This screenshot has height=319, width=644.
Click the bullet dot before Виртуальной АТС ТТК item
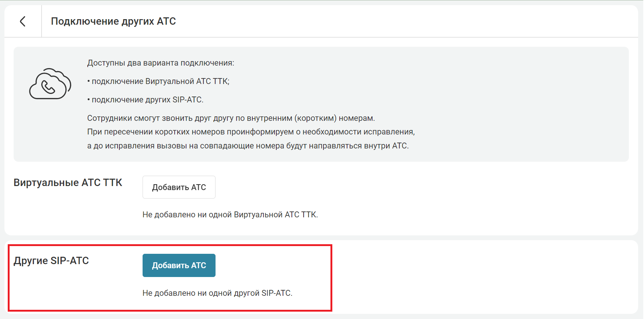89,81
